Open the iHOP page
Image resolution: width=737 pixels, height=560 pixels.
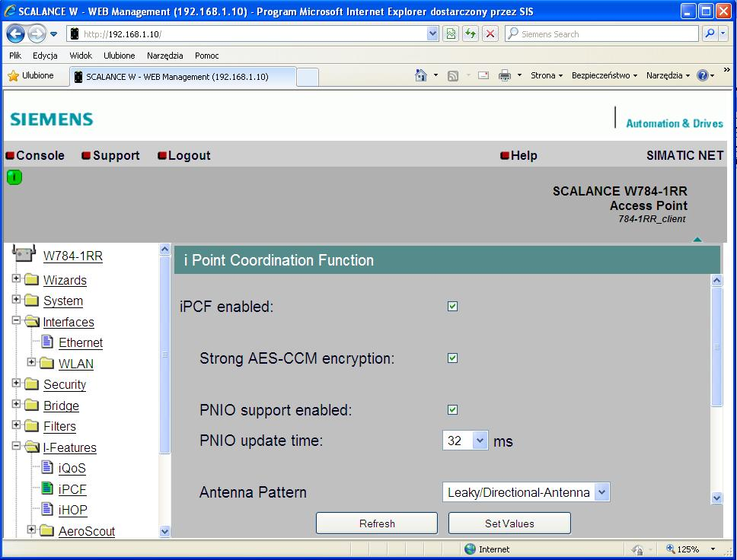pos(72,511)
